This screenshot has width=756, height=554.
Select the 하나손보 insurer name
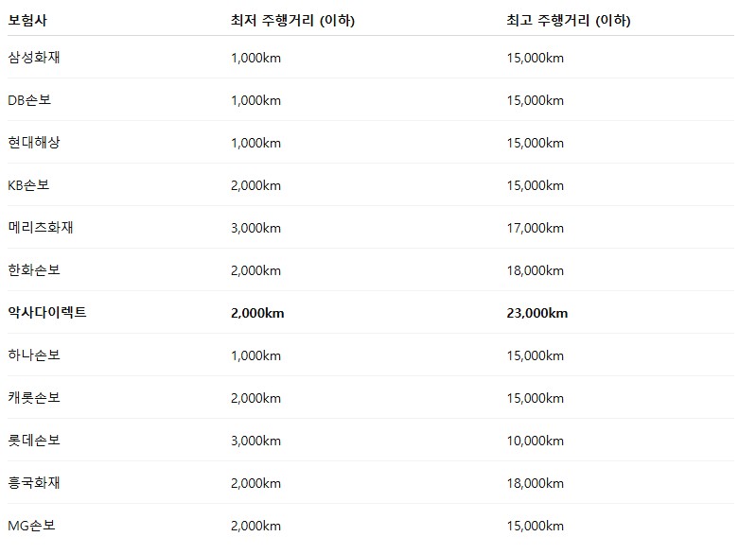click(34, 355)
